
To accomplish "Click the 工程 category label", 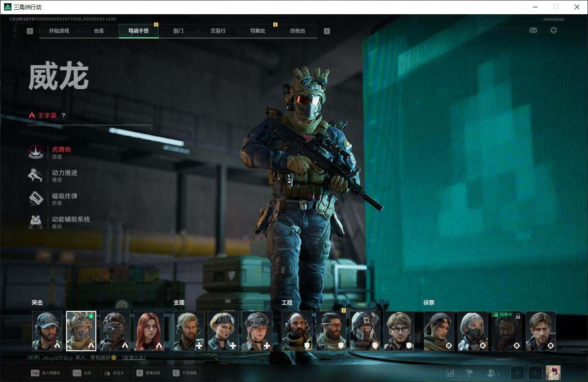I will tap(287, 303).
